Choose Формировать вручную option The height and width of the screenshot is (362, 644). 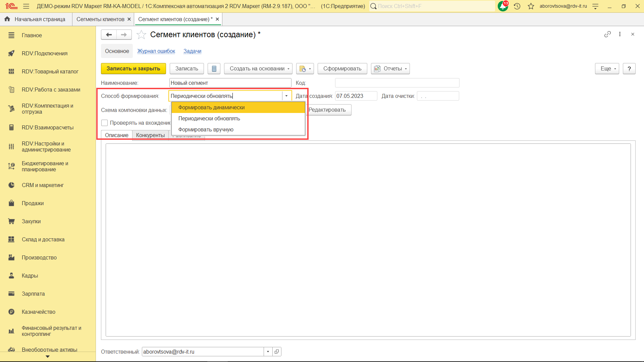tap(206, 129)
